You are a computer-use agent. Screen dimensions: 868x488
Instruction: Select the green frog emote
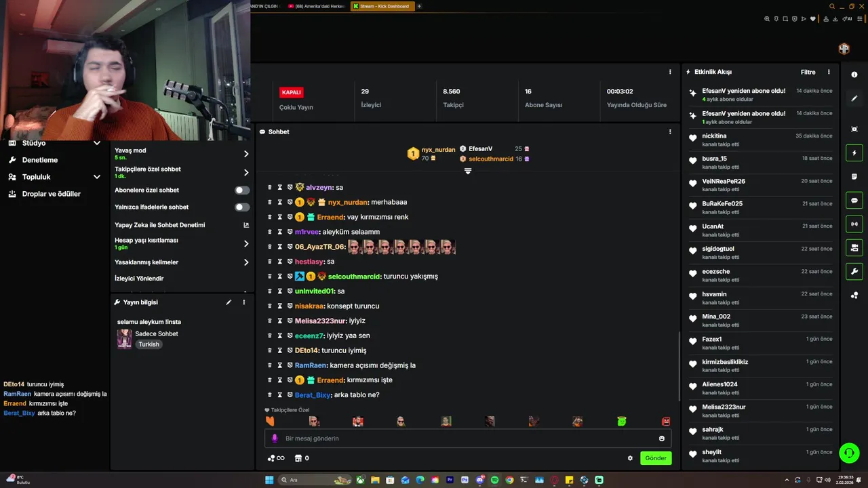[x=622, y=422]
